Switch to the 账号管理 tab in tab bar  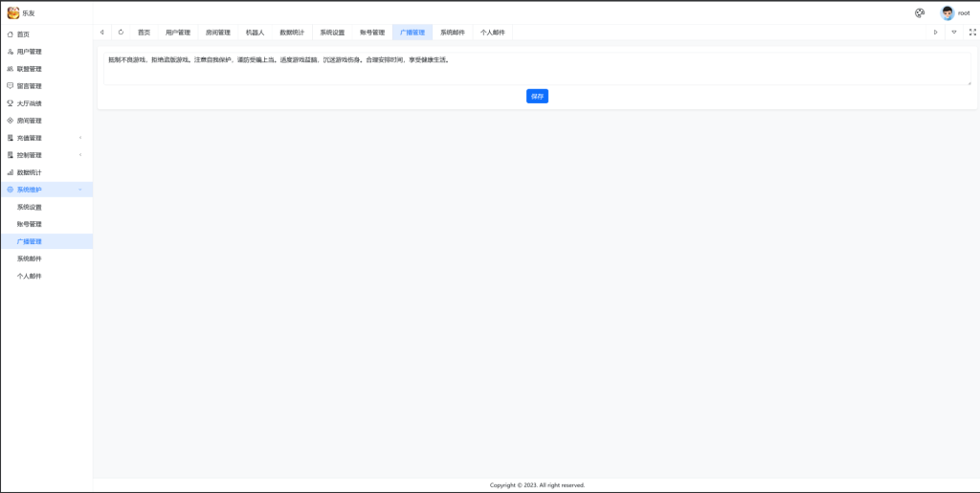372,33
